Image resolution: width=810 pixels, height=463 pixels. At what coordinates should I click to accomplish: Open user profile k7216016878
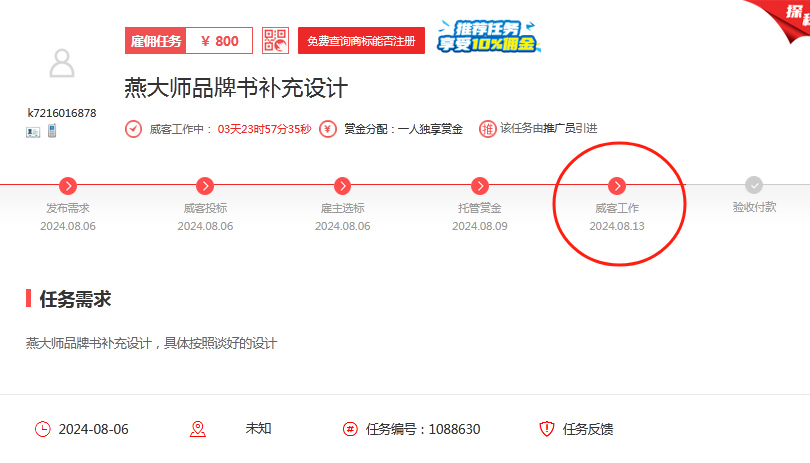[x=62, y=113]
